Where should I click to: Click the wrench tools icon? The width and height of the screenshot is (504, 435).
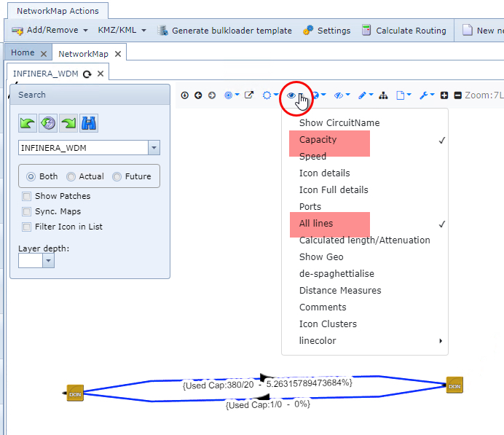[x=424, y=95]
